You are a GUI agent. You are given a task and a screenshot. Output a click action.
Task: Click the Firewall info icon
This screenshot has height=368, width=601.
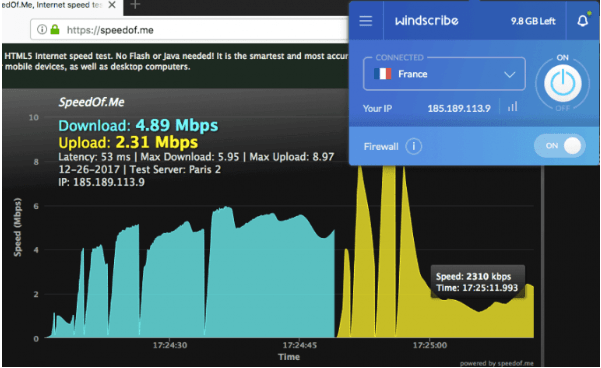tap(414, 146)
